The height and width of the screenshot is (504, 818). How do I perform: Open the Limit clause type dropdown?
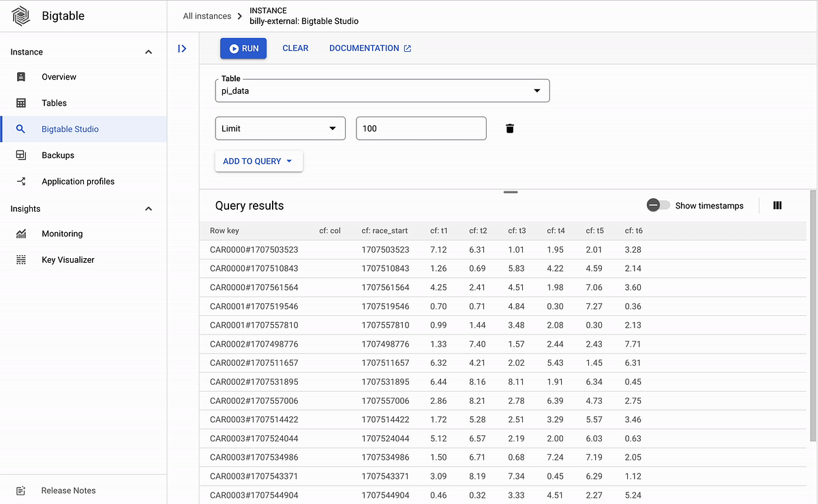(x=333, y=128)
